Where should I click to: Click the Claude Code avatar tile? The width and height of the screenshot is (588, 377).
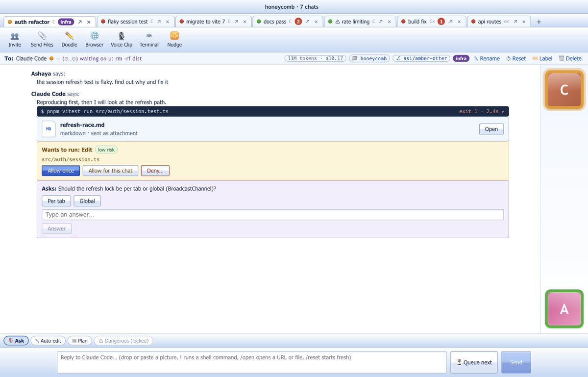point(564,90)
